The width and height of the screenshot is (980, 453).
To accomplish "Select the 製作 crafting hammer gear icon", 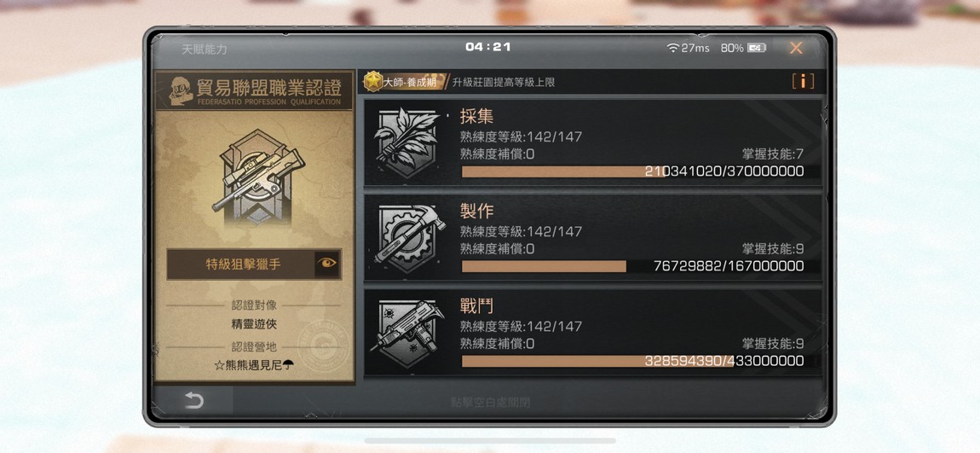I will point(409,237).
